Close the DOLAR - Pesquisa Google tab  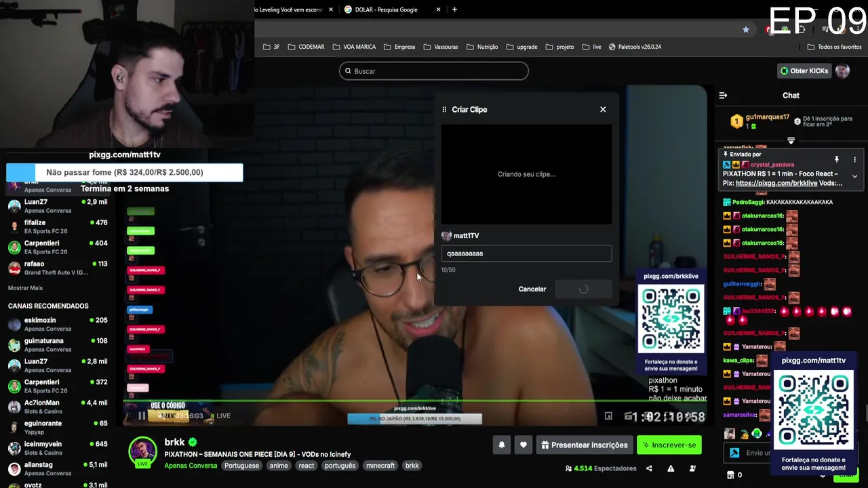pos(438,9)
